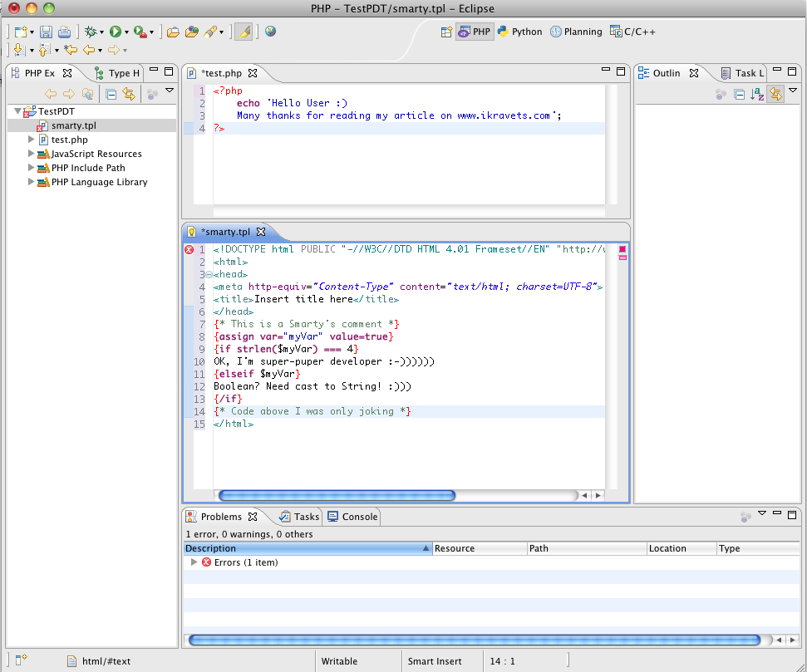The image size is (807, 672).
Task: Navigate Forward with yellow right arrow
Action: (x=114, y=50)
